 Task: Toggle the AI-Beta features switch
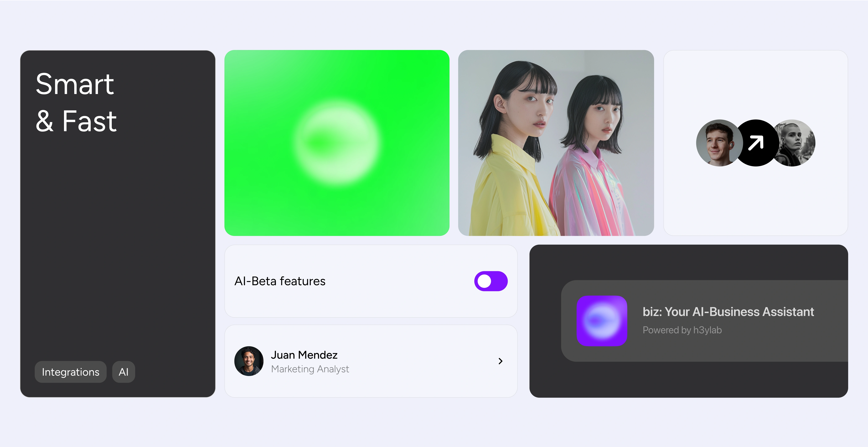491,281
